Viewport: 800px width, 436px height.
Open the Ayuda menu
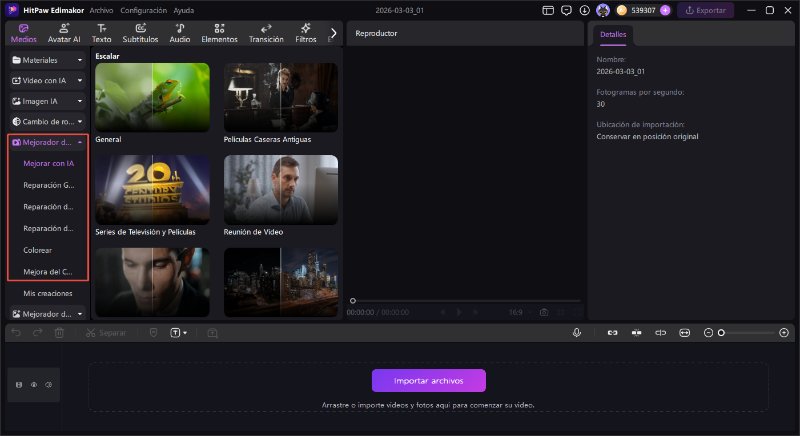(x=184, y=10)
